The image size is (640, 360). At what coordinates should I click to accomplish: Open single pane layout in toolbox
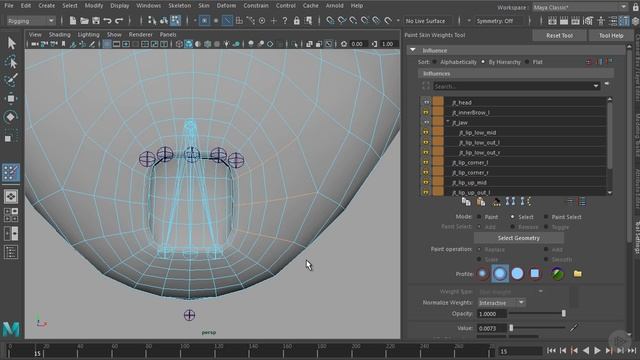(11, 197)
